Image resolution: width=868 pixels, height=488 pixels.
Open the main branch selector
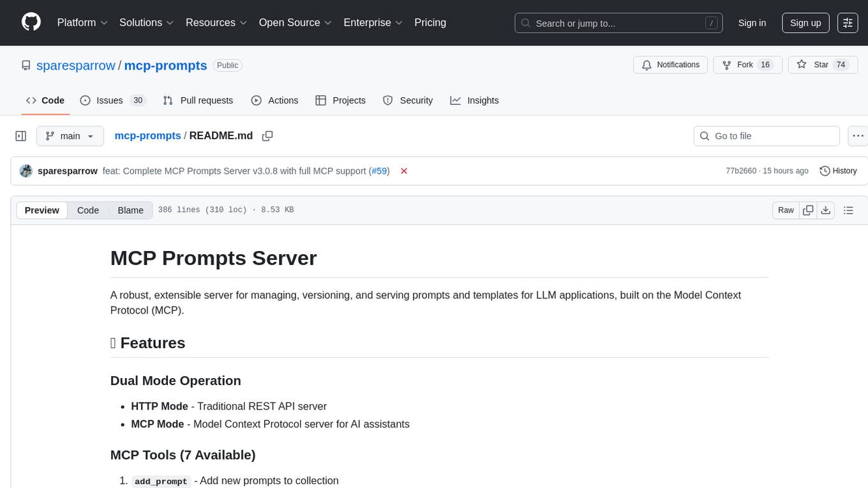70,136
